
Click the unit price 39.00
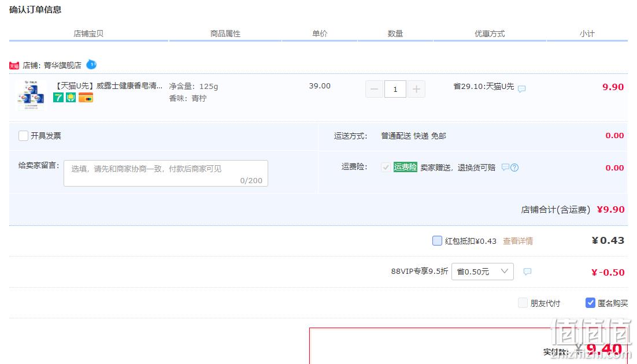click(x=320, y=86)
